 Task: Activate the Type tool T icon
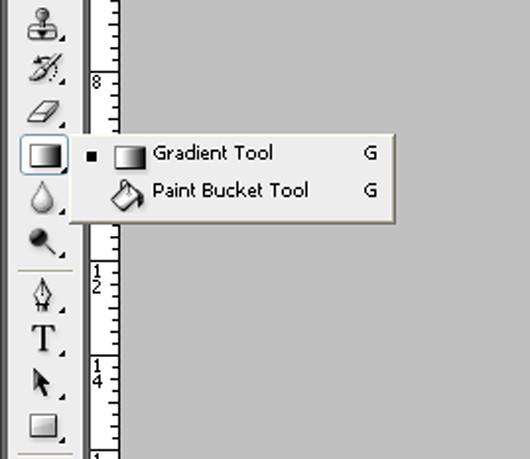point(43,339)
